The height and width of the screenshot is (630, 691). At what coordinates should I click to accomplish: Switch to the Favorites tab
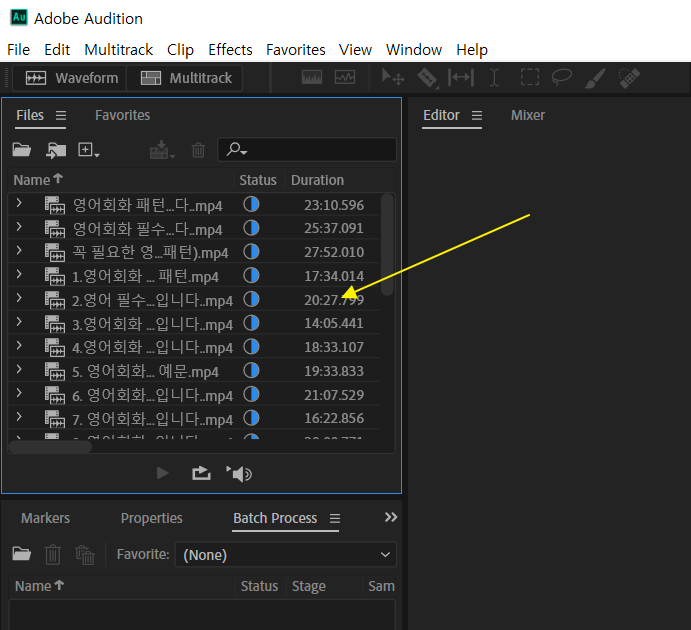(x=123, y=115)
